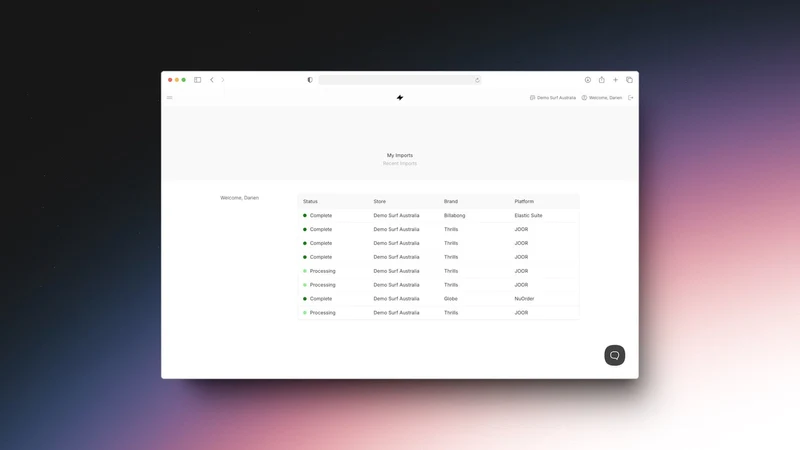Reload page using refresh icon
Image resolution: width=800 pixels, height=450 pixels.
coord(477,80)
